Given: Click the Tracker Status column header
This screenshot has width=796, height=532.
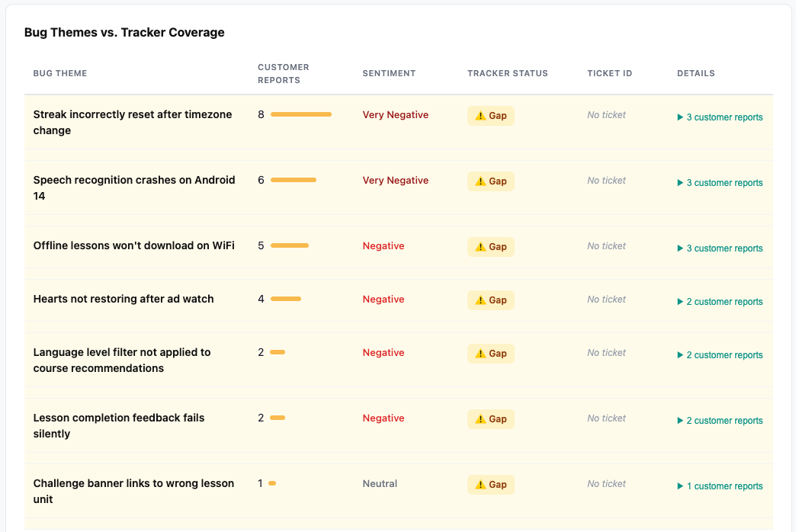Looking at the screenshot, I should 508,74.
